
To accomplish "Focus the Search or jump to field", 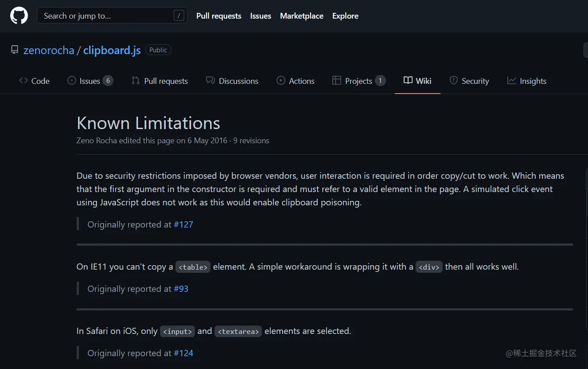I will point(112,16).
